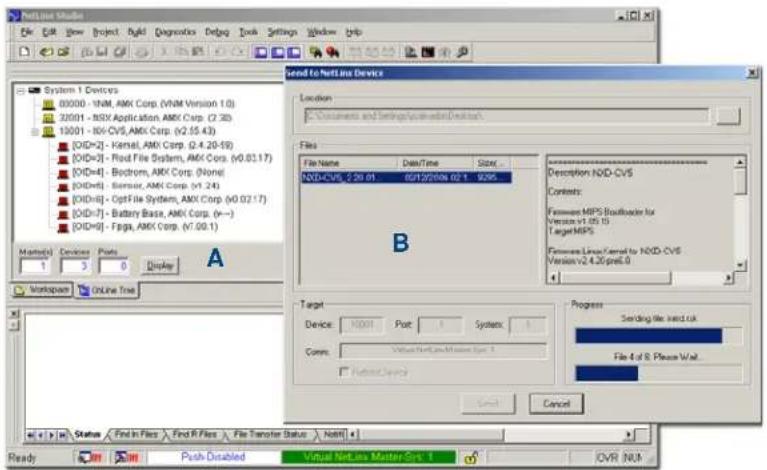Image resolution: width=767 pixels, height=470 pixels.
Task: Click the green transfer toolbar icon
Action: pyautogui.click(x=316, y=52)
